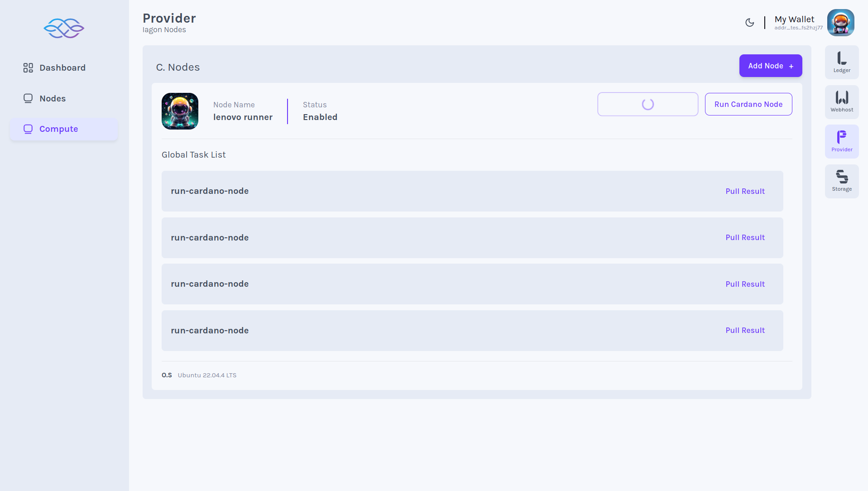The width and height of the screenshot is (868, 491).
Task: Pull Result for second run-cardano-node task
Action: (x=745, y=237)
